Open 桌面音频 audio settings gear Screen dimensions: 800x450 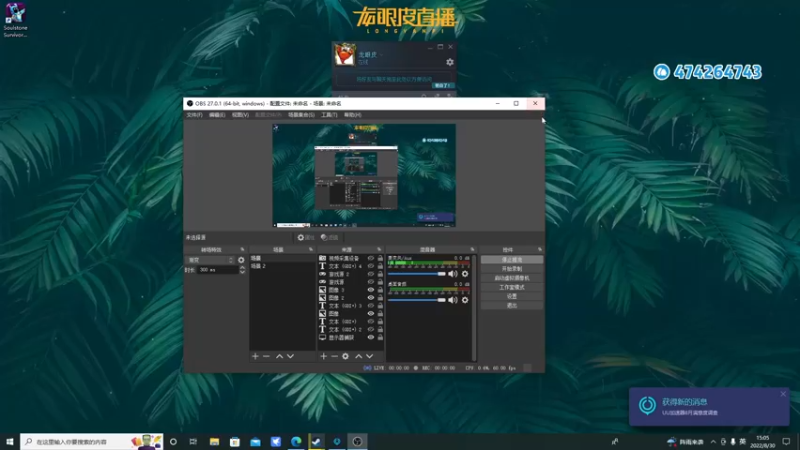click(x=465, y=300)
